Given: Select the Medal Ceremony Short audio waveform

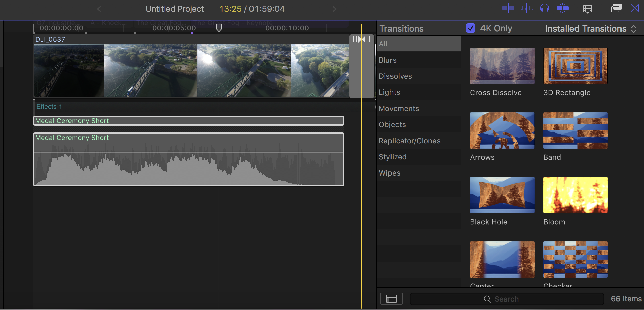Looking at the screenshot, I should (189, 159).
